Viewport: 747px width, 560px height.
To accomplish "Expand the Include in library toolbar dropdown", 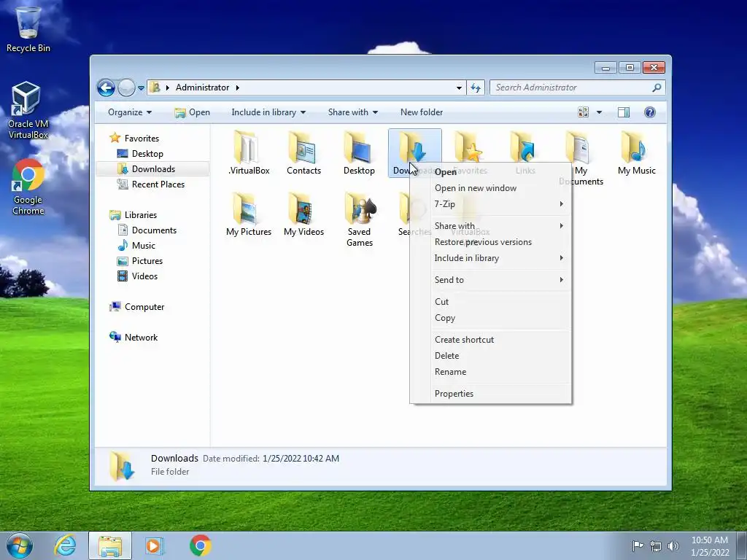I will 268,112.
